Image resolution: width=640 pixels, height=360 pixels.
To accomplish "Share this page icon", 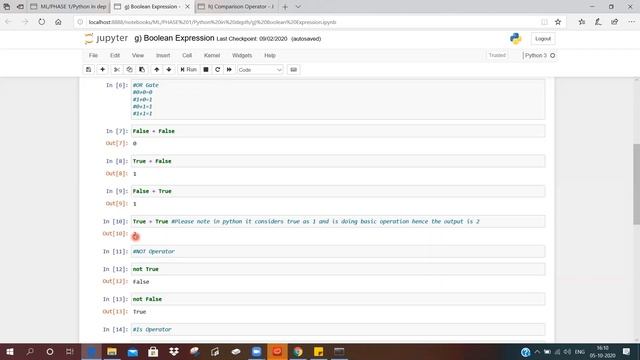I will coord(614,22).
